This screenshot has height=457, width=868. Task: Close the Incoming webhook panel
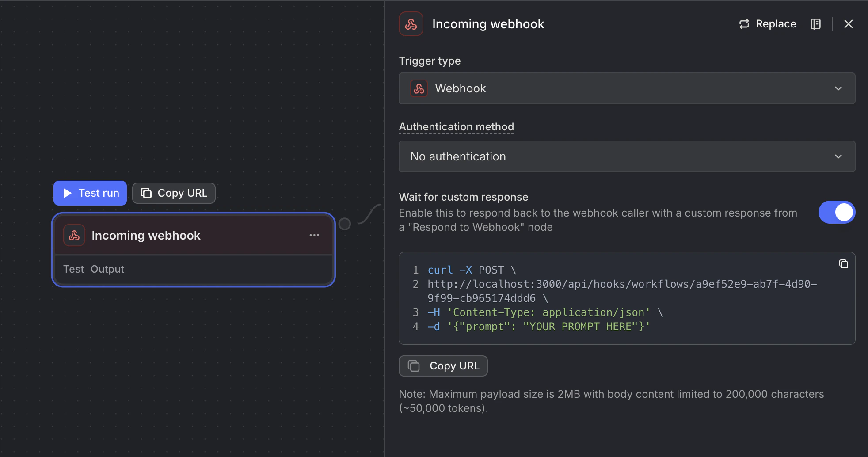coord(848,24)
